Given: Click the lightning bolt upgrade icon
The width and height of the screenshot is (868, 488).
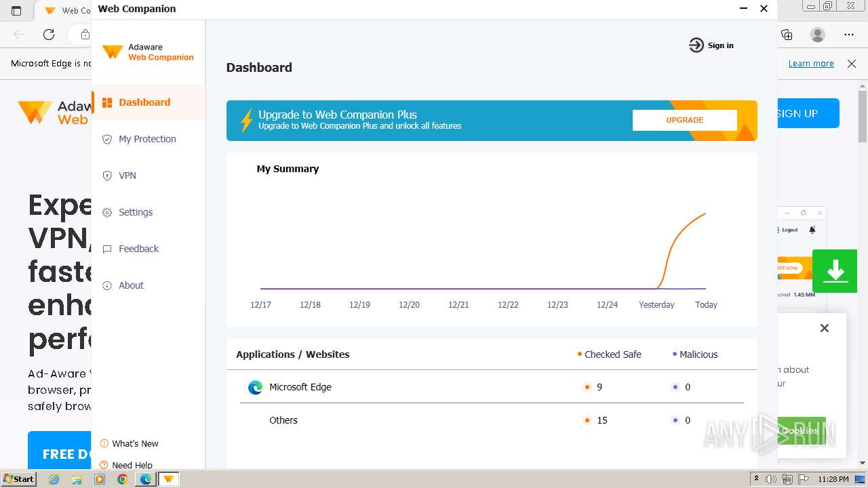Looking at the screenshot, I should tap(246, 120).
